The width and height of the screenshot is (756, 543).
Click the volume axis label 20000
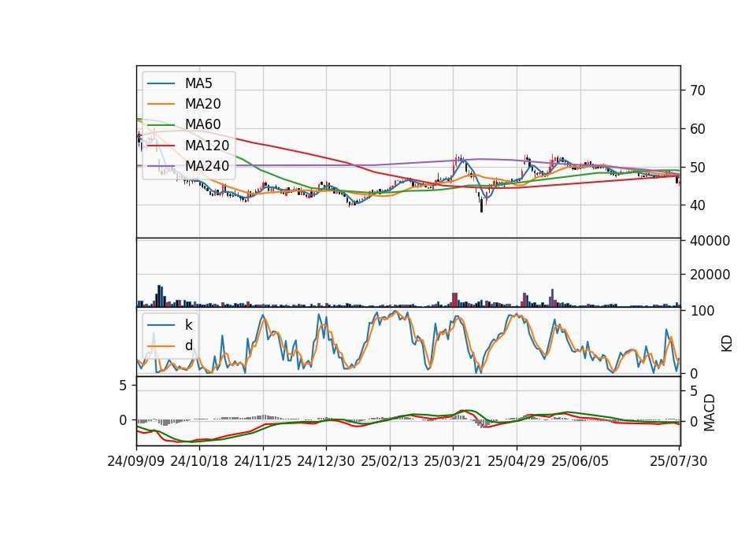(x=710, y=275)
